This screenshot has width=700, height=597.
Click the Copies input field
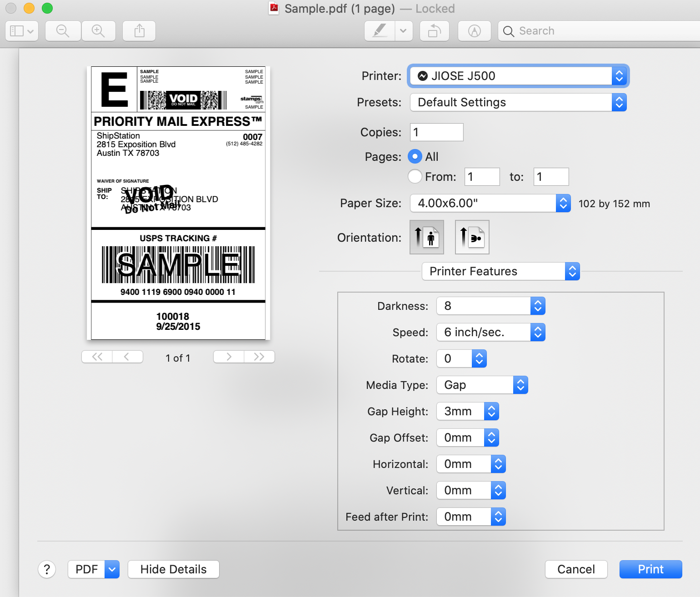[x=437, y=132]
